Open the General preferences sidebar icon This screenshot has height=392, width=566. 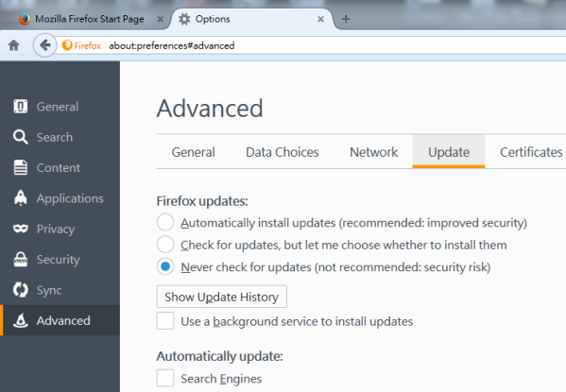point(21,107)
